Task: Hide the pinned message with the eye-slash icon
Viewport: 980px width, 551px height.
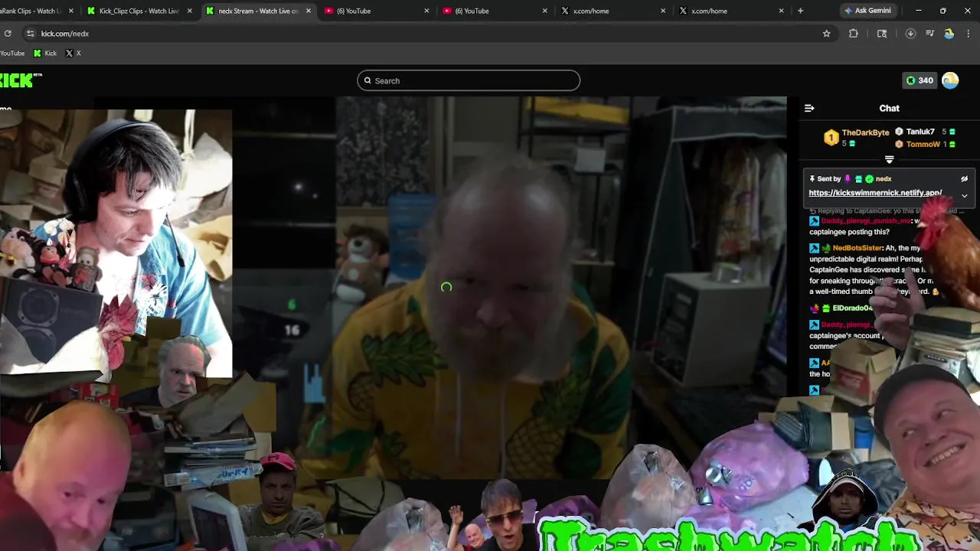Action: tap(964, 179)
